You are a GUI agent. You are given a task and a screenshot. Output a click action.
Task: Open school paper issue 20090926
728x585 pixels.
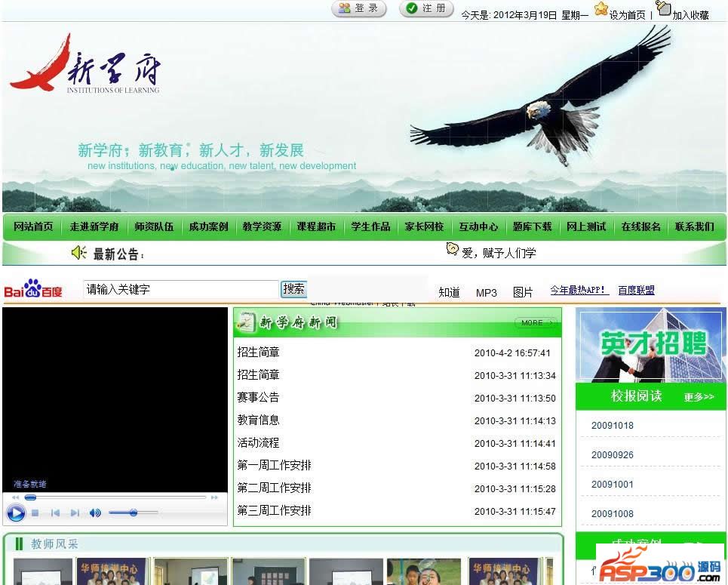[613, 455]
